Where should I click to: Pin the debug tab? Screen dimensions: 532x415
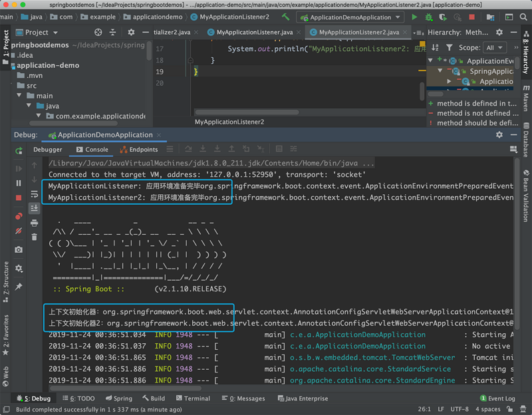click(19, 285)
